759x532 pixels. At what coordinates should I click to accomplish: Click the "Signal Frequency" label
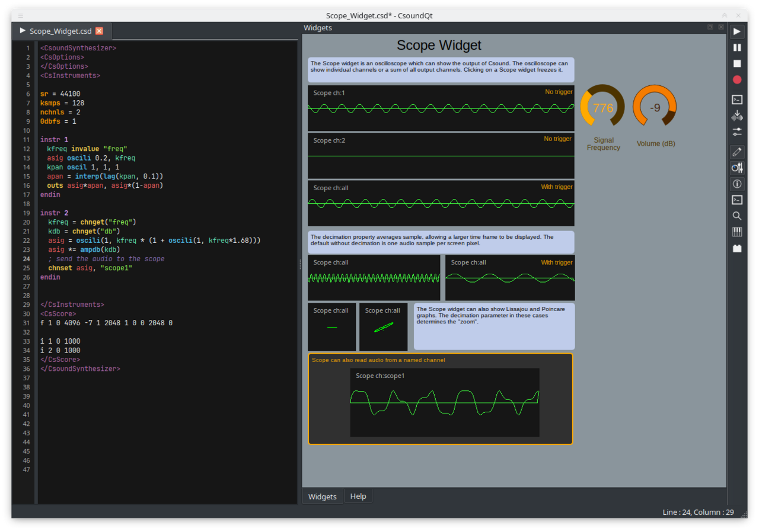604,144
